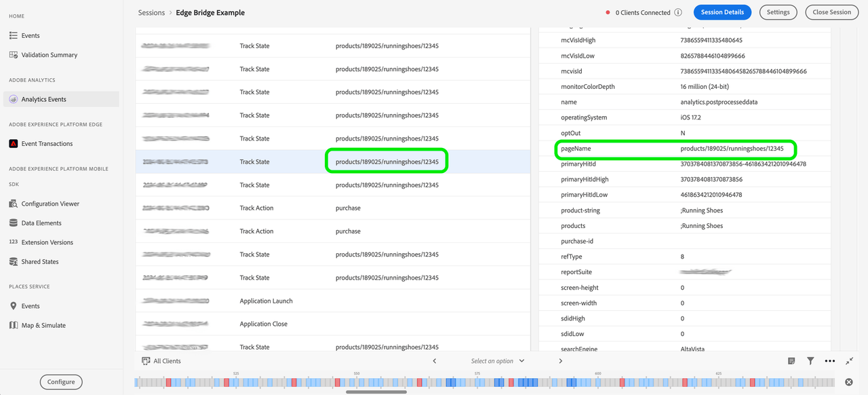This screenshot has width=868, height=395.
Task: Click the Close Session button
Action: 831,12
